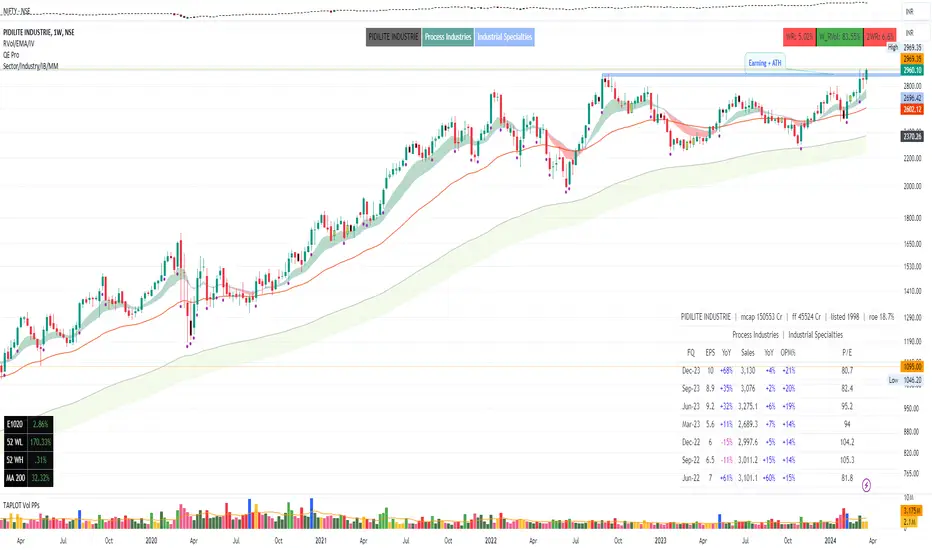The image size is (932, 550).
Task: Select the PIDILITE INDUSTRIE, 1W, NSE symbol legend
Action: pyautogui.click(x=39, y=32)
